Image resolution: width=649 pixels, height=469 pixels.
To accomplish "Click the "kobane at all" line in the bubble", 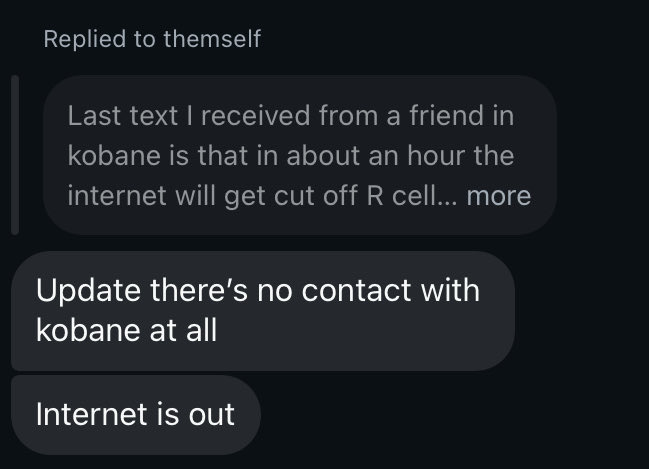I will [x=126, y=330].
